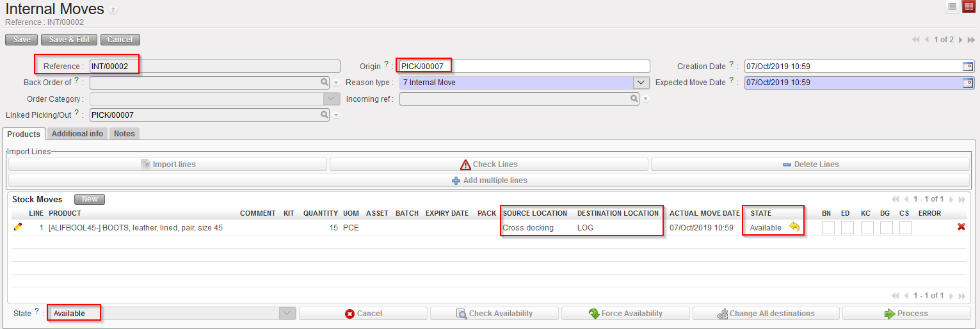Image resolution: width=980 pixels, height=329 pixels.
Task: Edit the BOOTS stock move line pencil
Action: [17, 227]
